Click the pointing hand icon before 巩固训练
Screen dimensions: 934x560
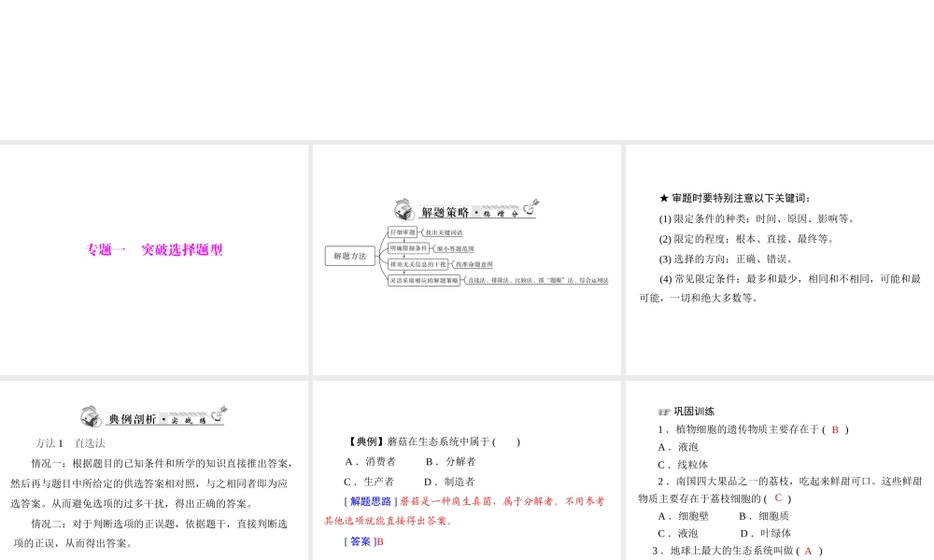664,412
